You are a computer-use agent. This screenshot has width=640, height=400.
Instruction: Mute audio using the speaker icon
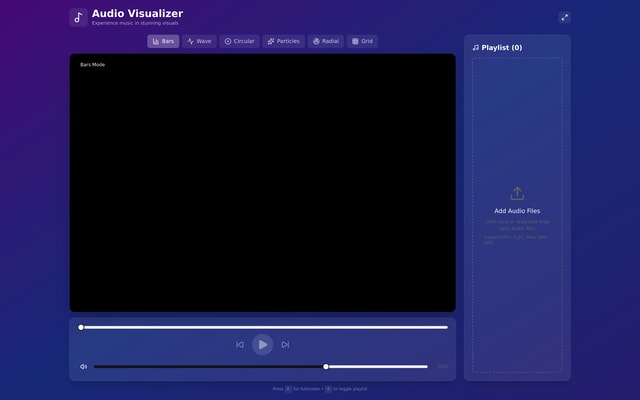coord(84,367)
